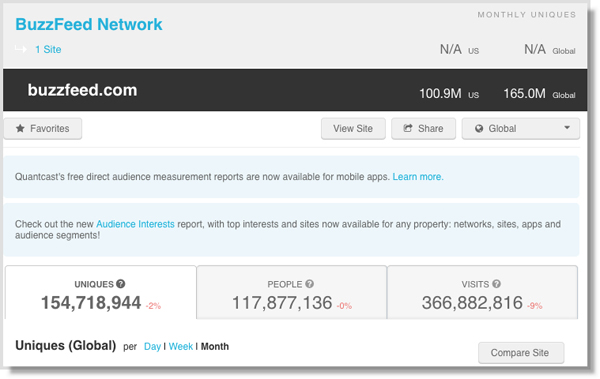This screenshot has width=600, height=379.
Task: Open the 1 Site link
Action: coord(48,49)
